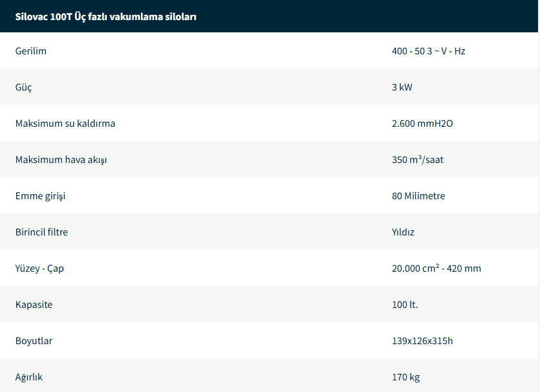The image size is (540, 392).
Task: Select the 'Kapasite' row label
Action: 34,305
